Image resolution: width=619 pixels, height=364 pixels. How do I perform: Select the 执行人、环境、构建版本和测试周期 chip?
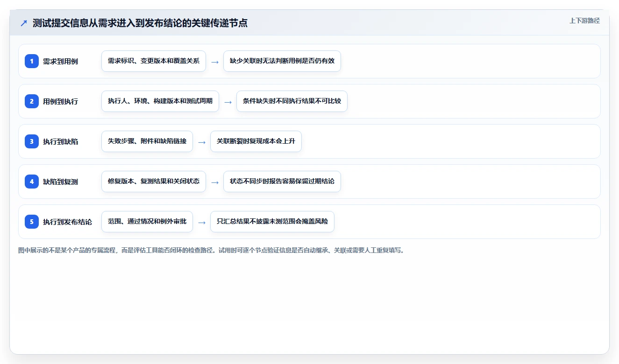click(x=160, y=101)
